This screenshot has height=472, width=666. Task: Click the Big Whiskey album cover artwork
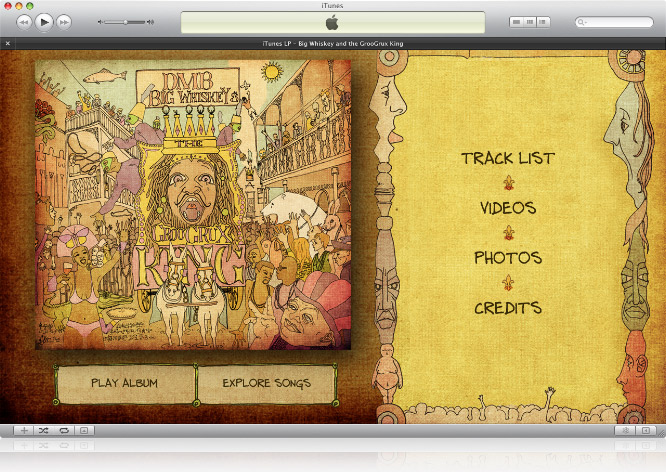[193, 205]
